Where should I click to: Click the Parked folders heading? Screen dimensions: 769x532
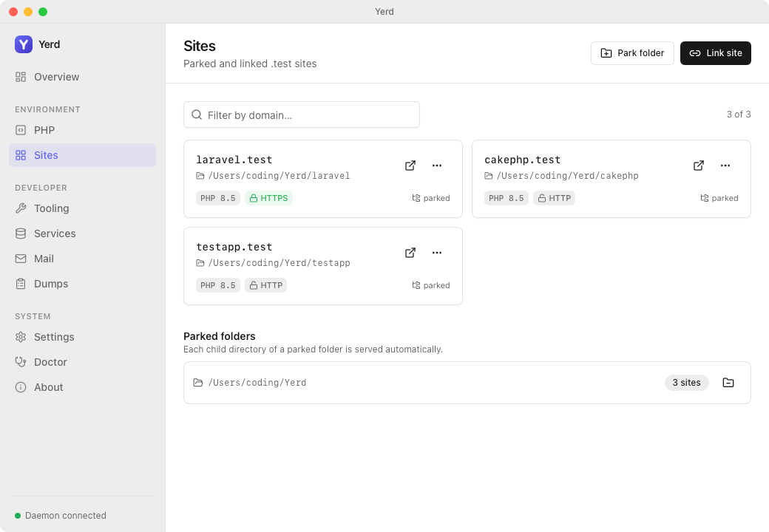coord(219,336)
